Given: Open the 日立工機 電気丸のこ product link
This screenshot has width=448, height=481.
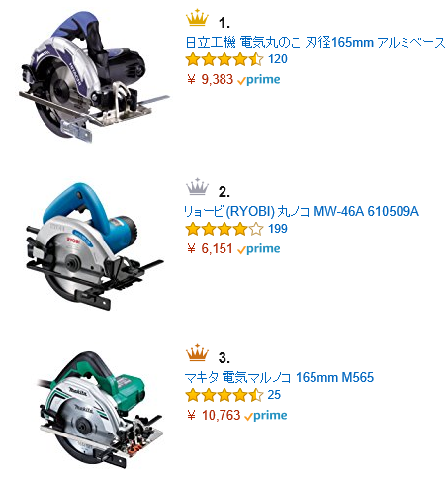Looking at the screenshot, I should point(315,43).
